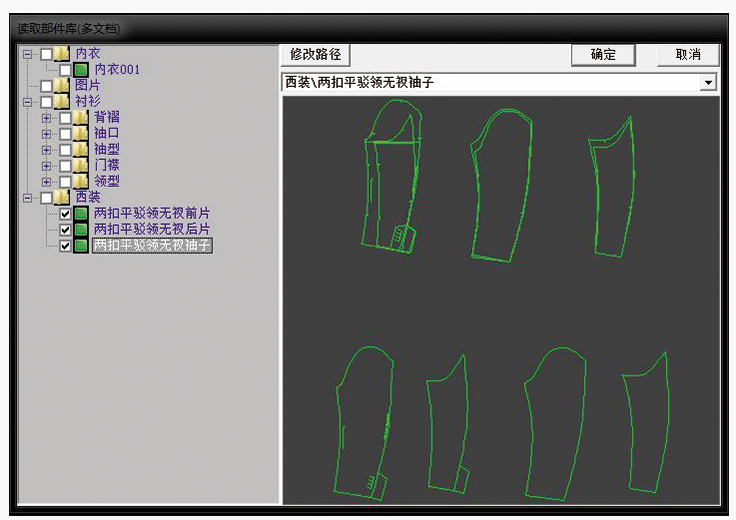
Task: Click green icon of 两扣平驳领无衩后片
Action: point(81,230)
